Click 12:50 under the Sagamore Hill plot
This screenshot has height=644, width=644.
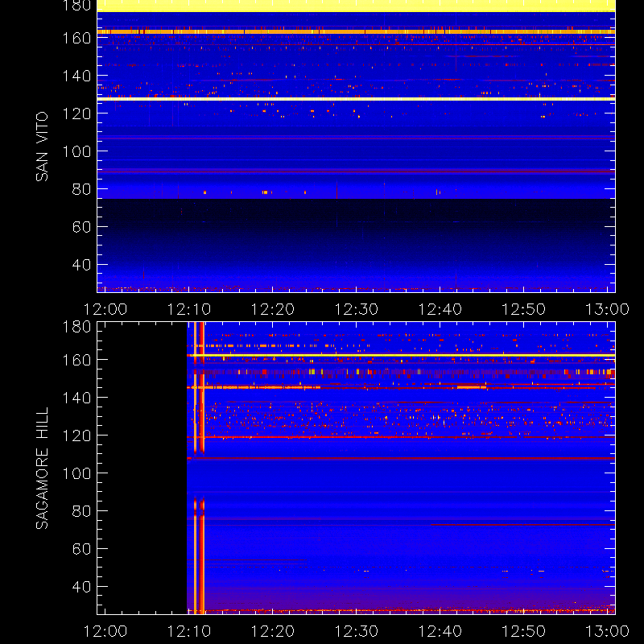coord(524,631)
